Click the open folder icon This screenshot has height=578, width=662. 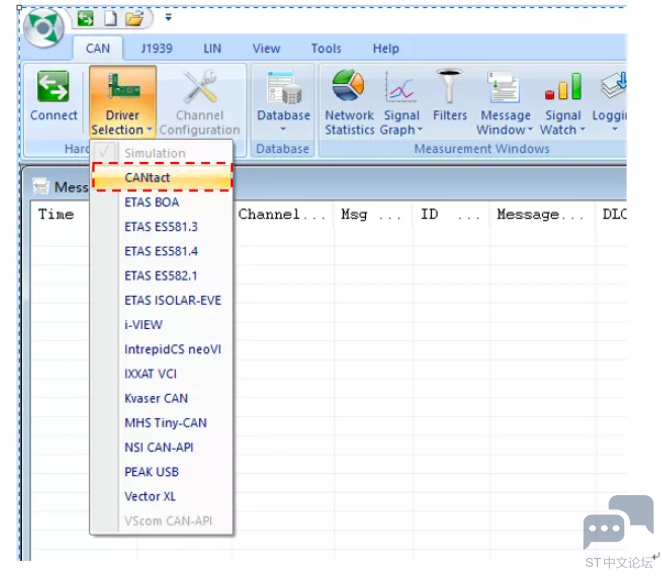coord(135,19)
